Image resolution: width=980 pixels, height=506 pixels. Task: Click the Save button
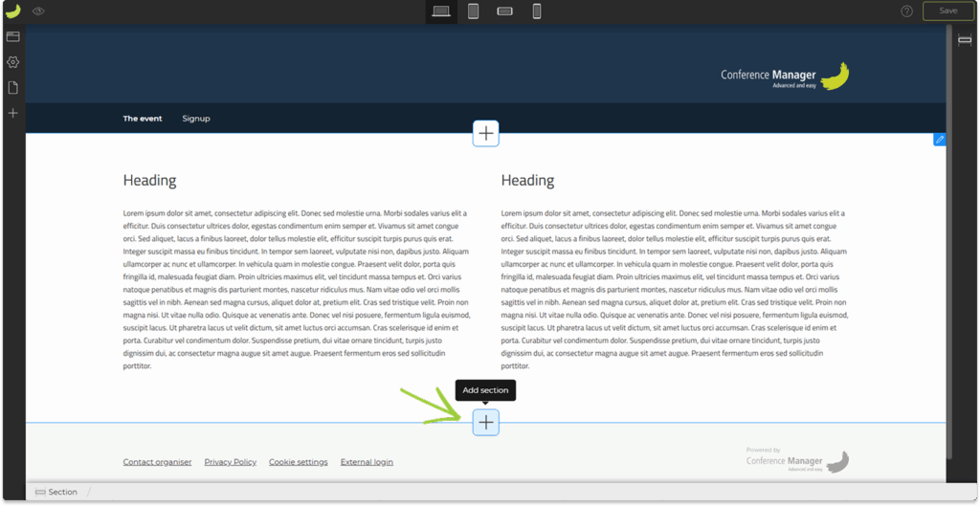coord(947,11)
